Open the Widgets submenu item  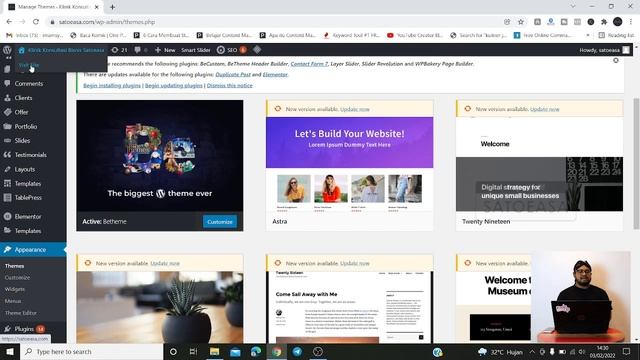[15, 289]
